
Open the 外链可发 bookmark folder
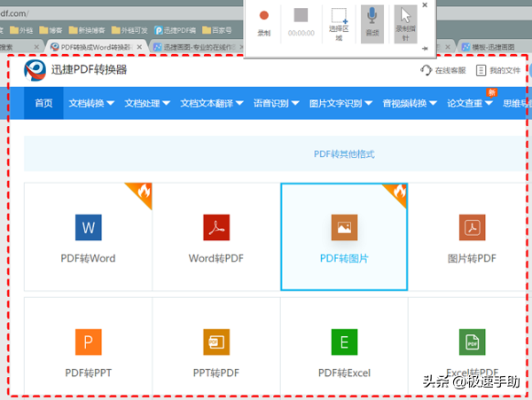(x=129, y=30)
